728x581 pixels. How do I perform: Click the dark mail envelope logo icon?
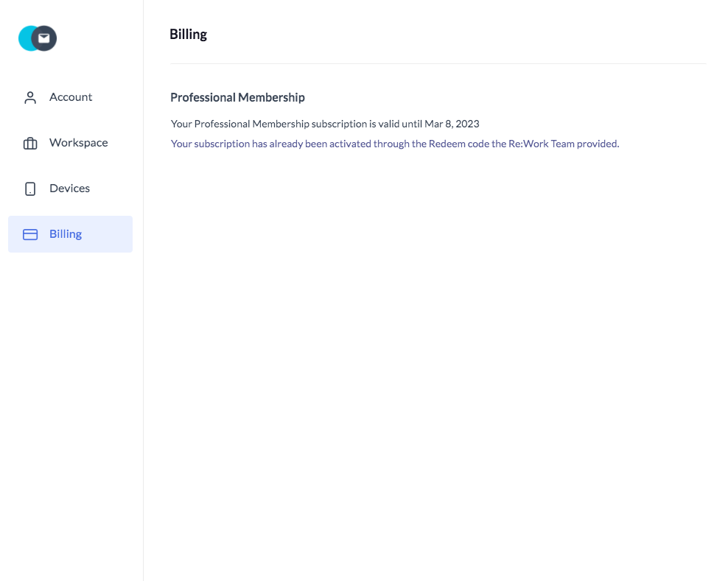tap(44, 38)
